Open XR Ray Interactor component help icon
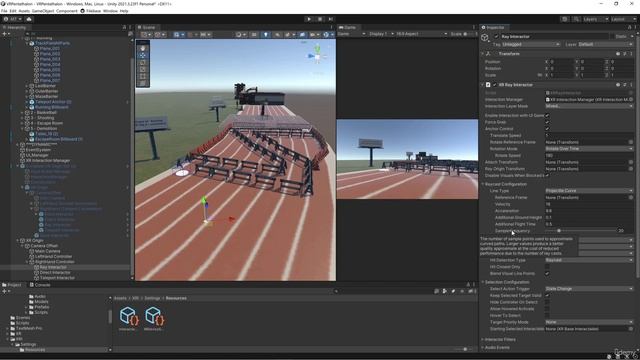640x360 pixels. (618, 85)
